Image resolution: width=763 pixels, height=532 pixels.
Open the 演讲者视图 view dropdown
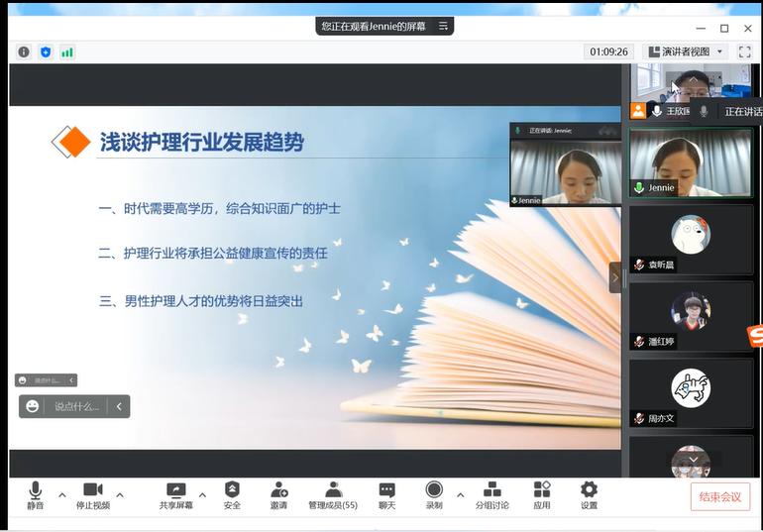tap(686, 52)
